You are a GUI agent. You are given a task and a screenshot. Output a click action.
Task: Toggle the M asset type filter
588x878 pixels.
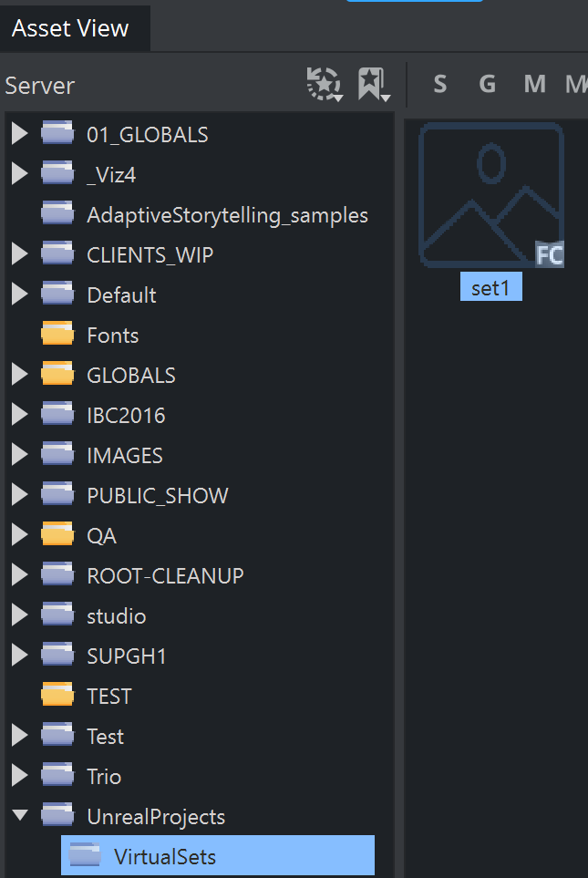coord(534,85)
